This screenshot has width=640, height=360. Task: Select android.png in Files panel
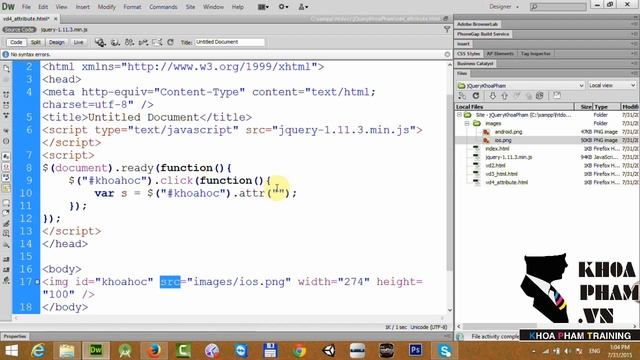(x=508, y=132)
